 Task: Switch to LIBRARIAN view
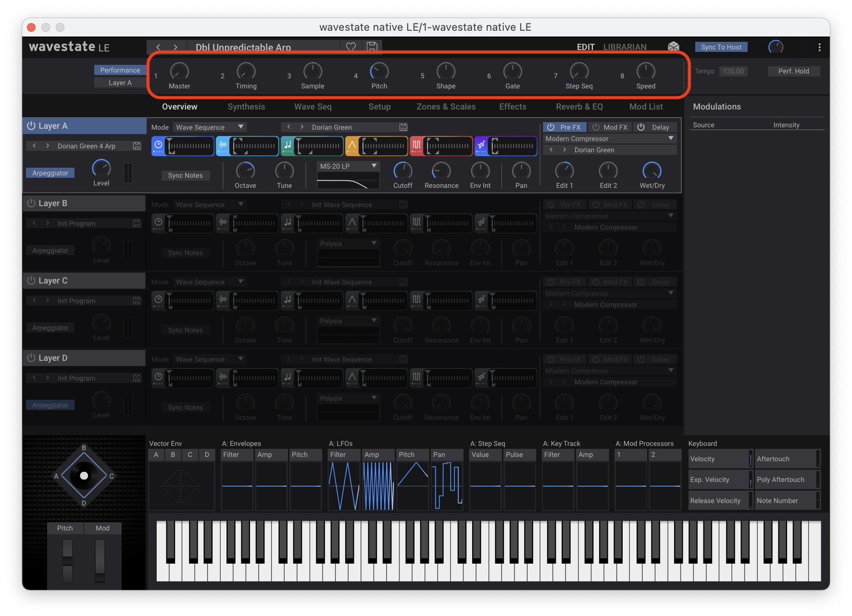point(625,47)
